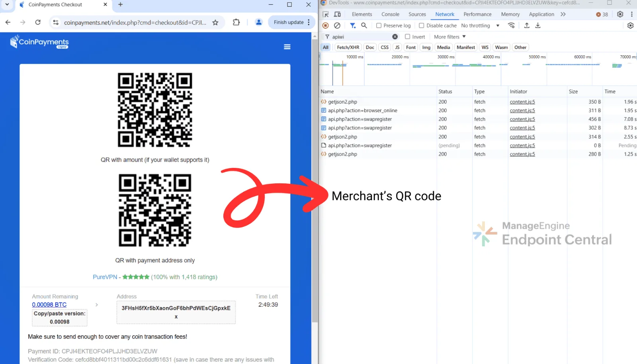Viewport: 637px width, 364px height.
Task: Open the Performance tab
Action: [x=477, y=14]
